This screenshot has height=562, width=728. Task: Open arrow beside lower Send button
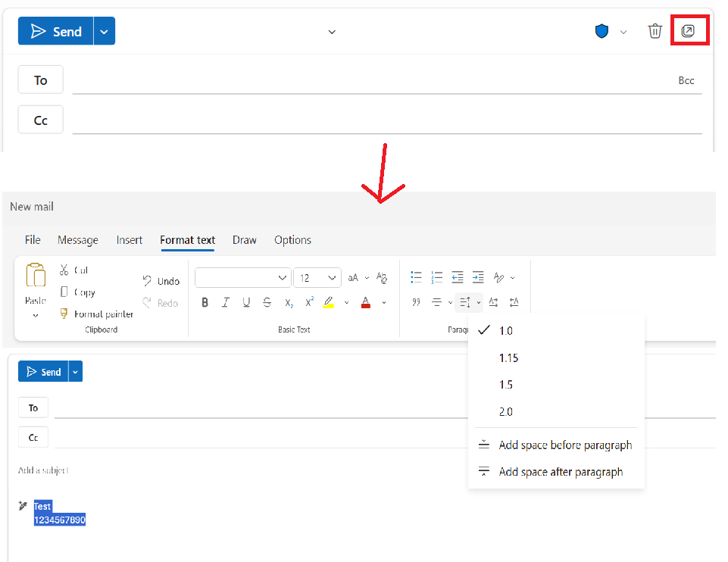(x=75, y=372)
